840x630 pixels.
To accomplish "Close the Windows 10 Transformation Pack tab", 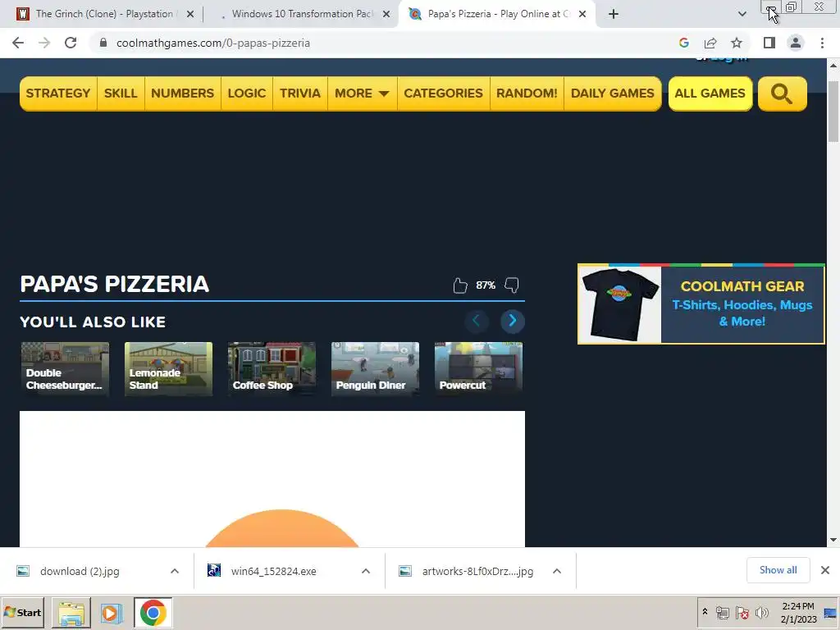I will (x=386, y=14).
